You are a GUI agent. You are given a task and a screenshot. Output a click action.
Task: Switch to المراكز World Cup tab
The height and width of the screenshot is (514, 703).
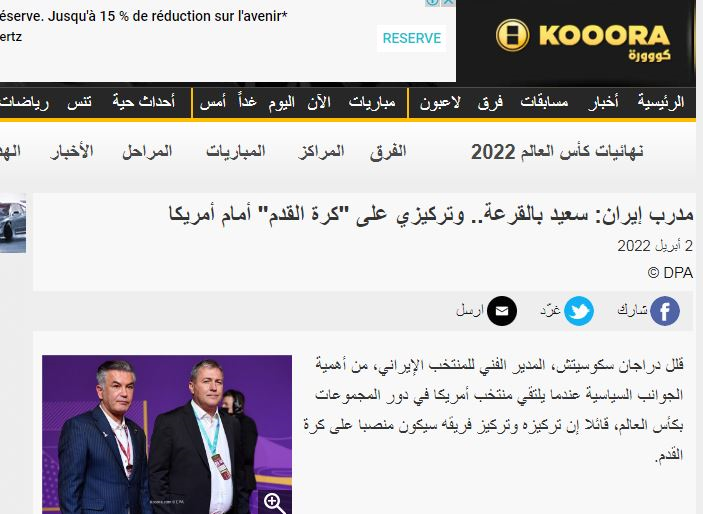321,152
